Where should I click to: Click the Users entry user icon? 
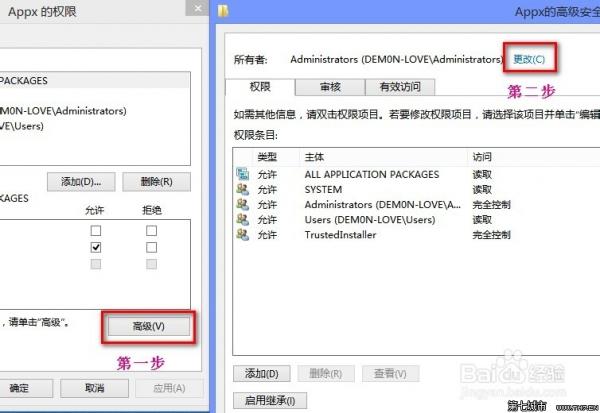point(243,219)
